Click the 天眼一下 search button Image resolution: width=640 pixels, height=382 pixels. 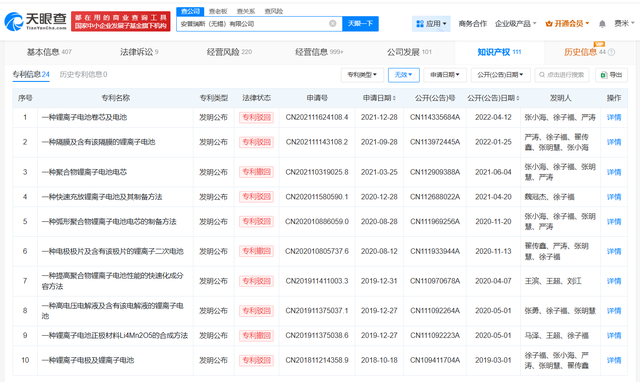click(360, 24)
